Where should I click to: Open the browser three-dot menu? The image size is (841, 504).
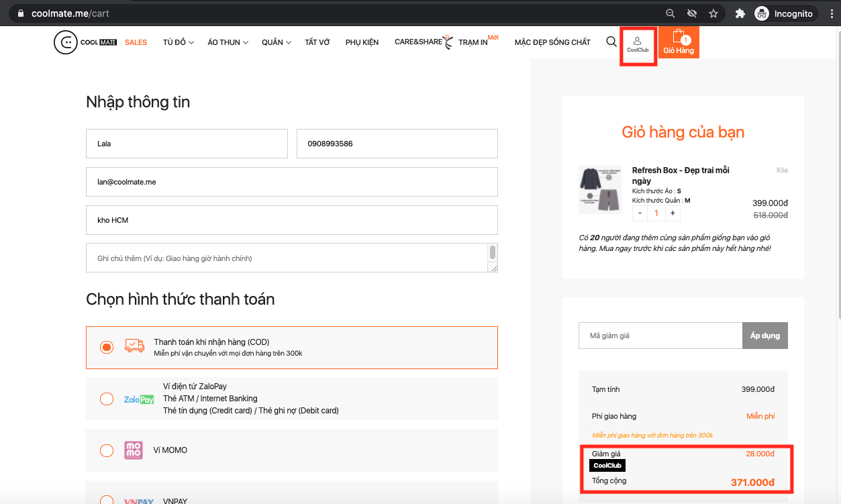pos(832,13)
